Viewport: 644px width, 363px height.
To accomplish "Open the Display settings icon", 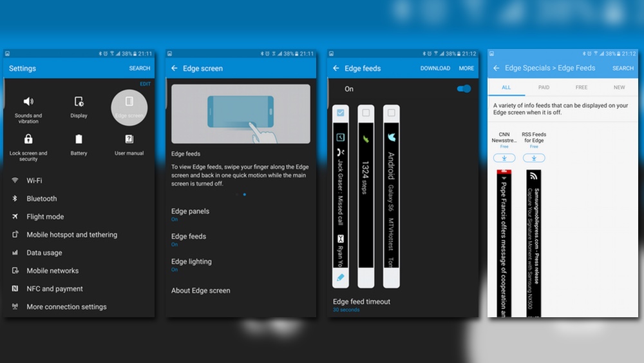I will coord(79,102).
